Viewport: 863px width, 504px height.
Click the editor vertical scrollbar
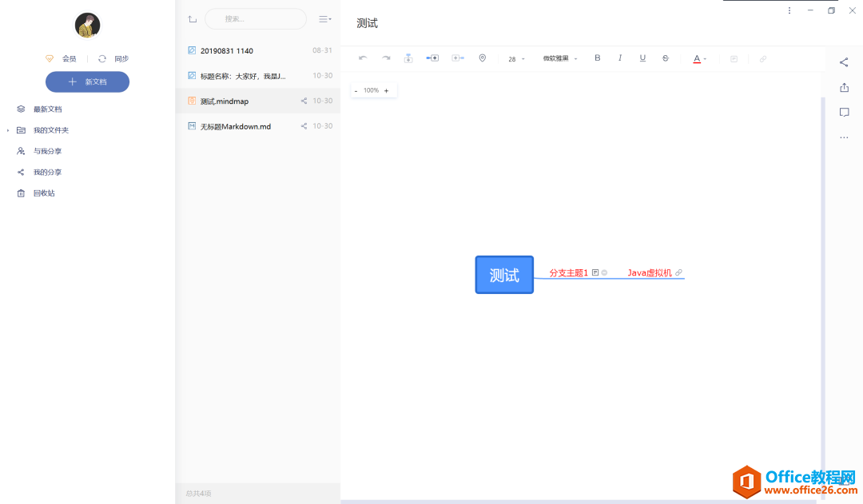pos(823,297)
